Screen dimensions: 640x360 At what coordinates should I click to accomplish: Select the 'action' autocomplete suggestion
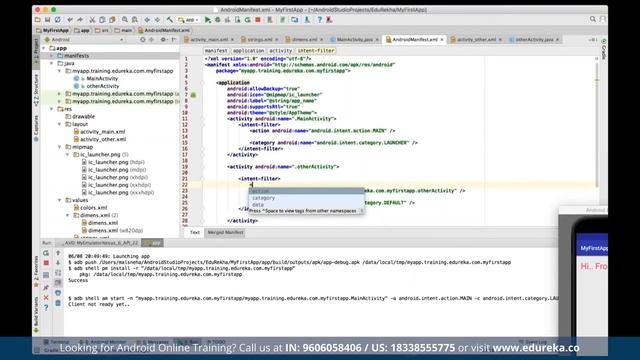(x=306, y=191)
